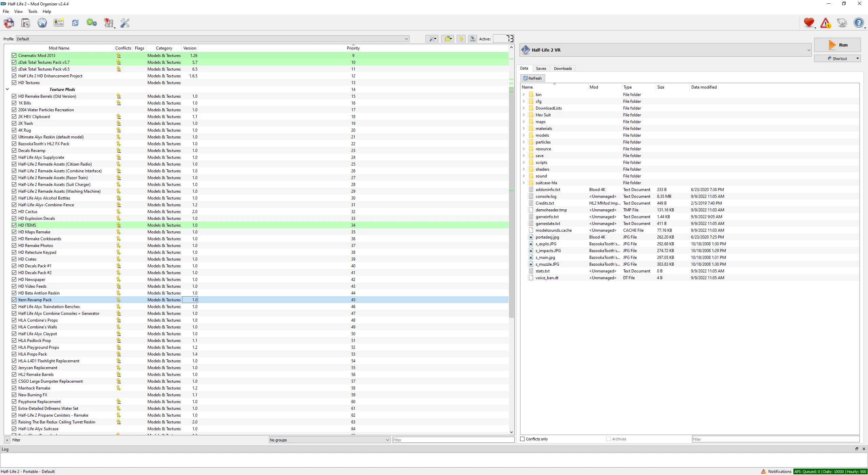This screenshot has height=475, width=868.
Task: Click conflict icon for Item Revamp Pack
Action: 119,300
